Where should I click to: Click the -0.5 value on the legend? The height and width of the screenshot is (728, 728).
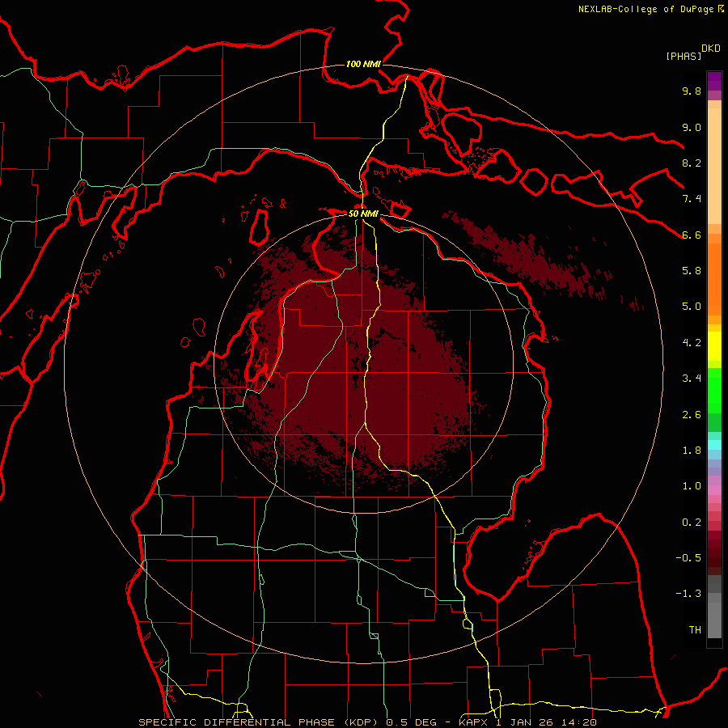pyautogui.click(x=688, y=558)
